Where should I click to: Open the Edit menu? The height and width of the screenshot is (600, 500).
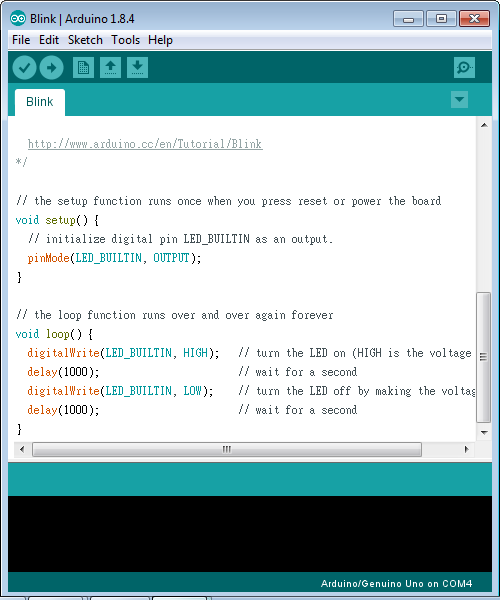click(49, 40)
